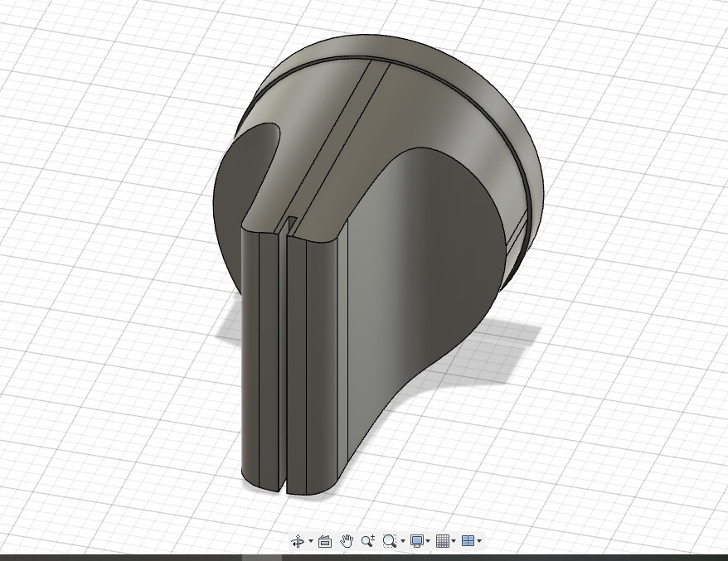Click the Viewports layout icon

click(468, 541)
